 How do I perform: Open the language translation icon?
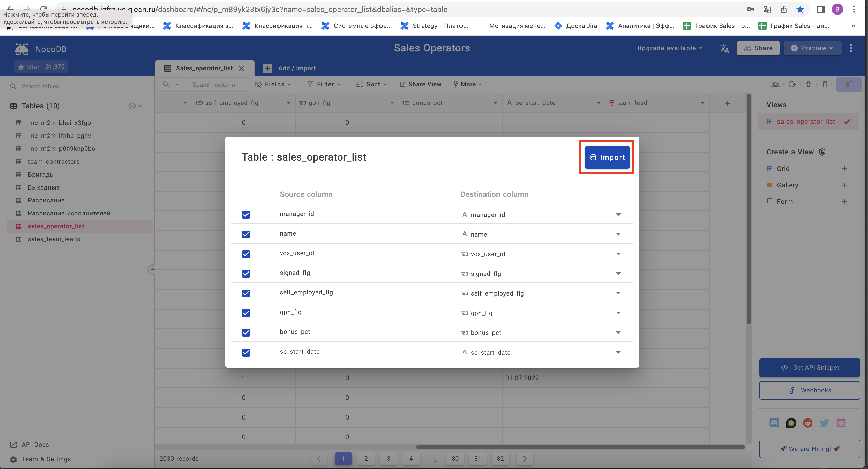725,49
